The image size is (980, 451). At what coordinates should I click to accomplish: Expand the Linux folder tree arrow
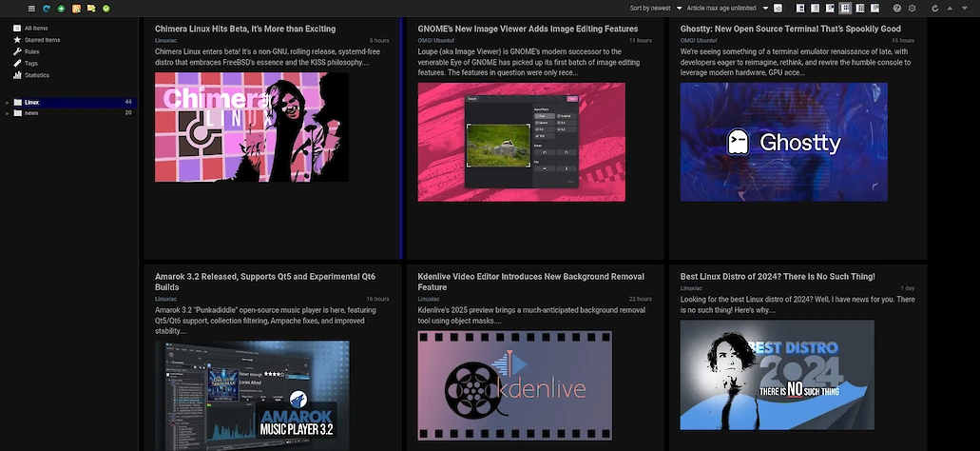click(x=8, y=102)
